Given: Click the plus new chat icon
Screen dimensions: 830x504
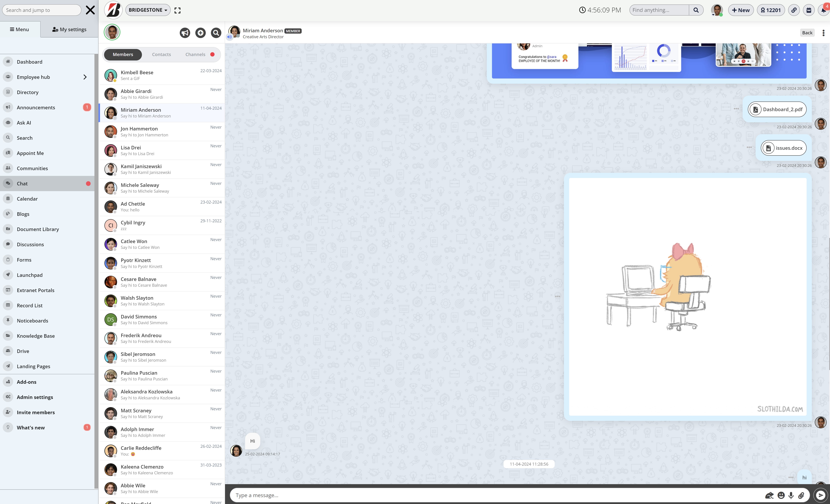Looking at the screenshot, I should pyautogui.click(x=200, y=33).
